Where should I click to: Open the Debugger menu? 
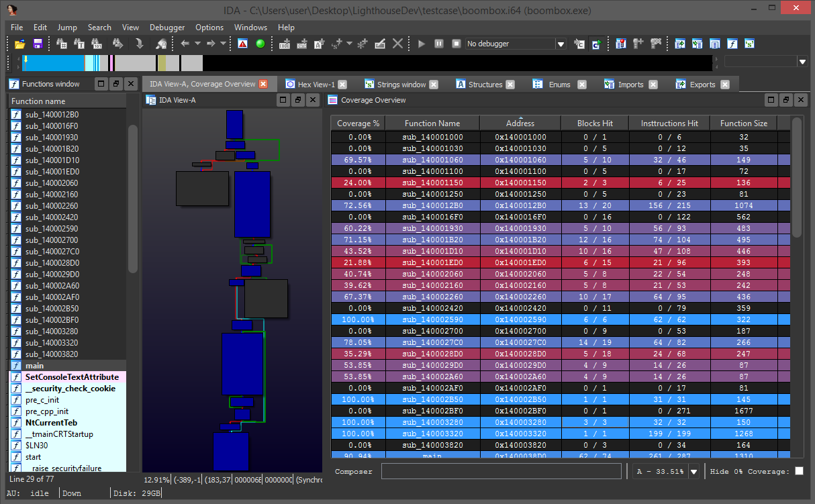[x=167, y=28]
